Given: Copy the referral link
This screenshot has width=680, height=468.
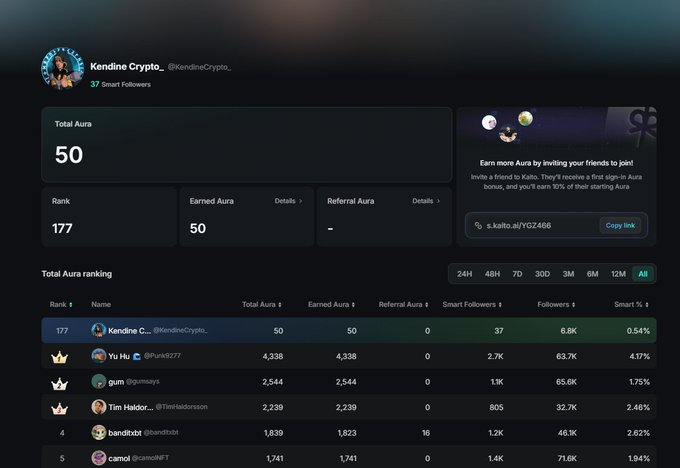Looking at the screenshot, I should [x=620, y=225].
